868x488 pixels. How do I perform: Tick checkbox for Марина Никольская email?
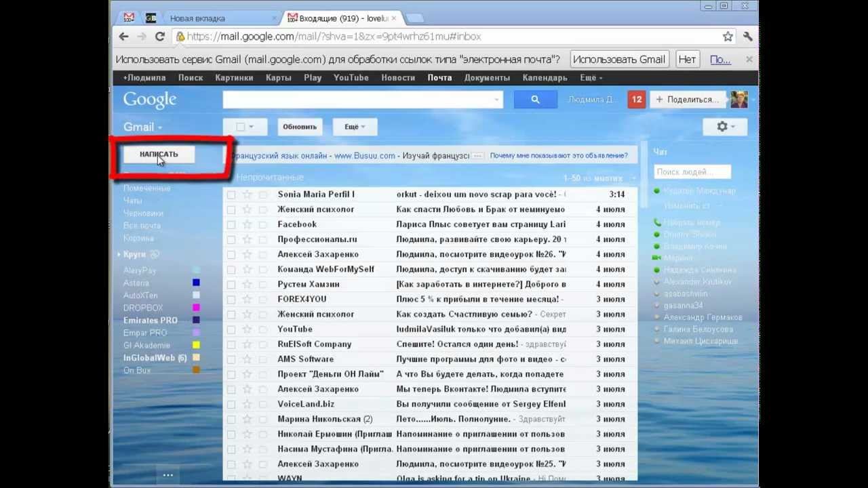(x=231, y=420)
